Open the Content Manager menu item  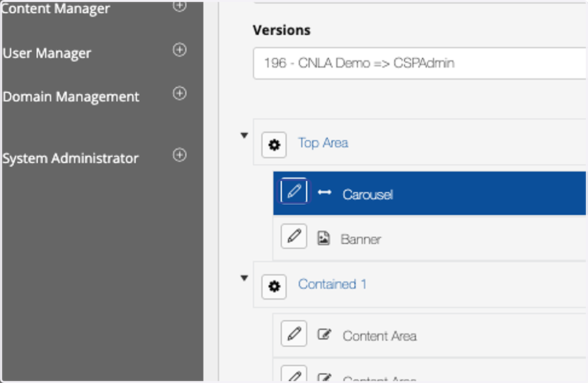(x=55, y=9)
